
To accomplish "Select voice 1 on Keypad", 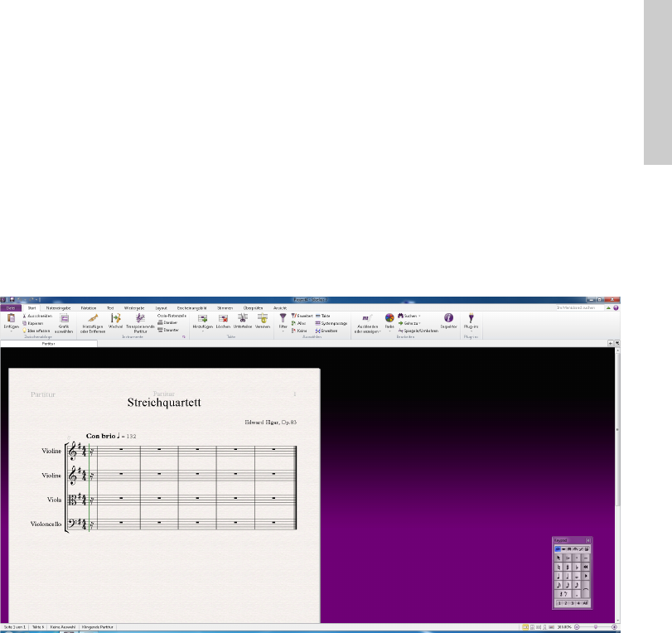I will pos(559,603).
